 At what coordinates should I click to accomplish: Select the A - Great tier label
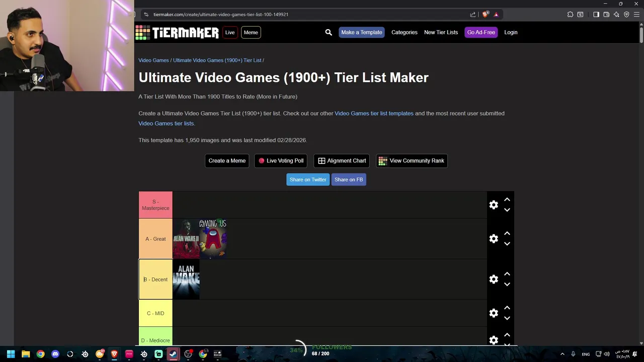pos(155,239)
